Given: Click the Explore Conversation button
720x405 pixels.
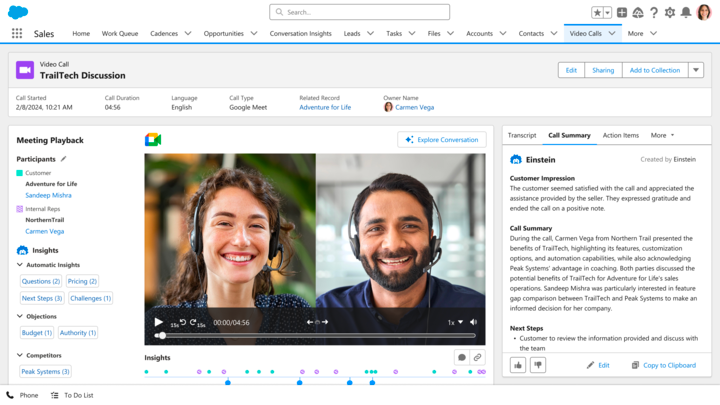Looking at the screenshot, I should tap(441, 140).
